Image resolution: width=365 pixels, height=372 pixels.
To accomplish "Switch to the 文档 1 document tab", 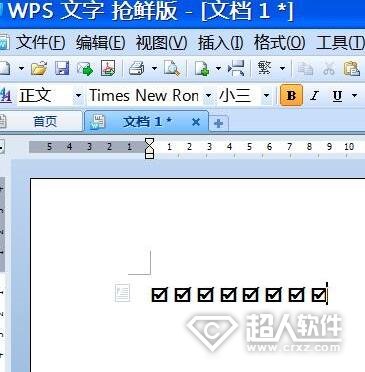I will tap(147, 122).
